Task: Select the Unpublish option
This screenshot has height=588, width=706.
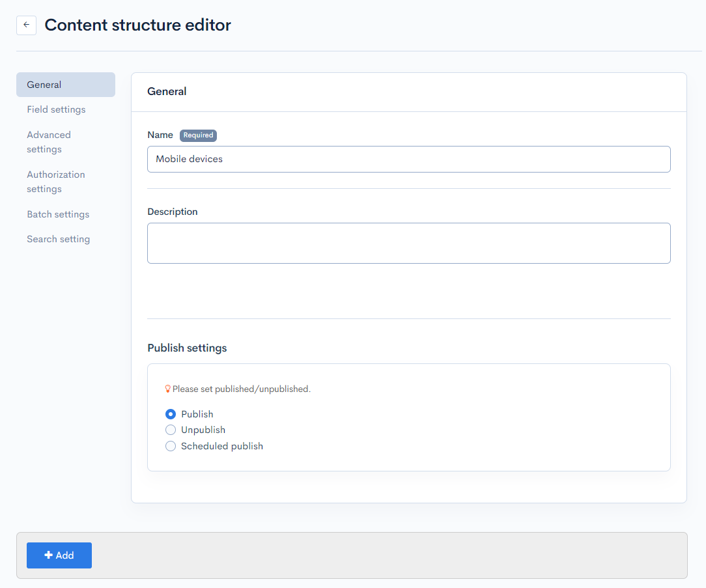Action: [x=170, y=430]
